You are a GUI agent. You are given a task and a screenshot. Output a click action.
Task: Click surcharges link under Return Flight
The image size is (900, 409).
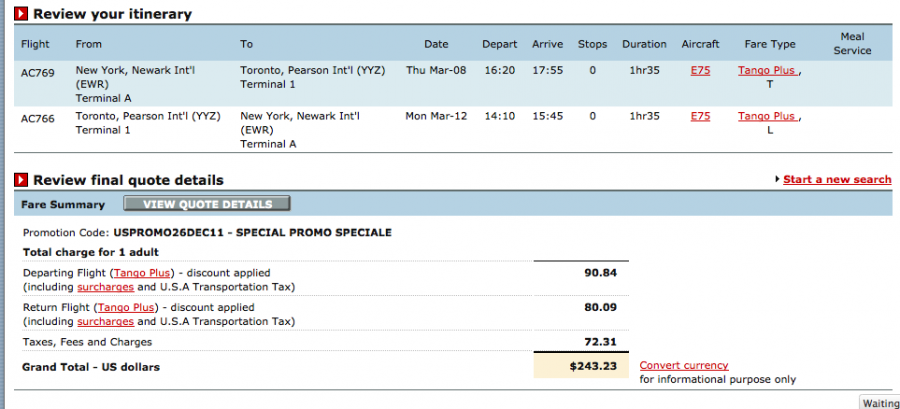coord(105,322)
